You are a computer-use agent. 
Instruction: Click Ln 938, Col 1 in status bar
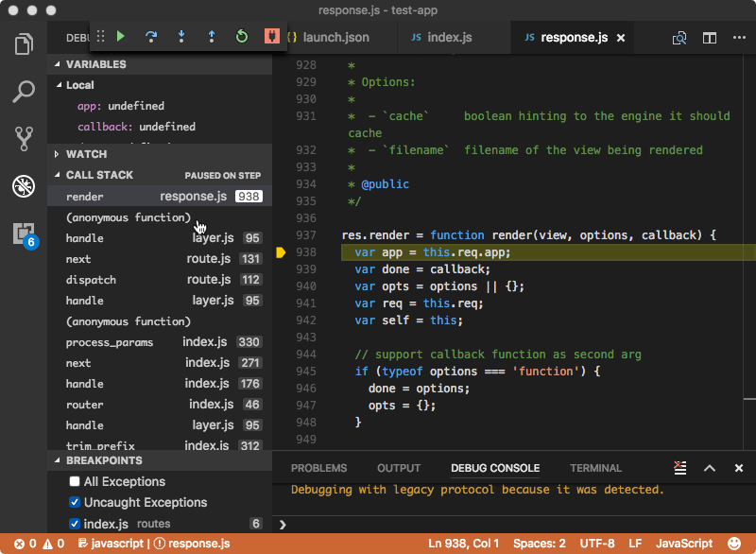[463, 544]
